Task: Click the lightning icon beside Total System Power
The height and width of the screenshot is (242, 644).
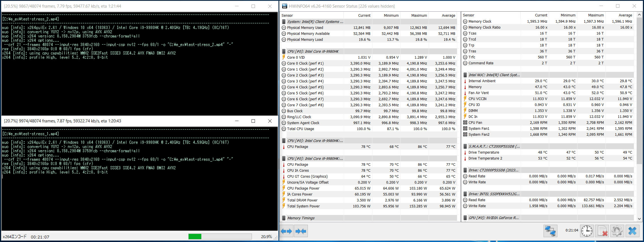Action: [x=284, y=206]
